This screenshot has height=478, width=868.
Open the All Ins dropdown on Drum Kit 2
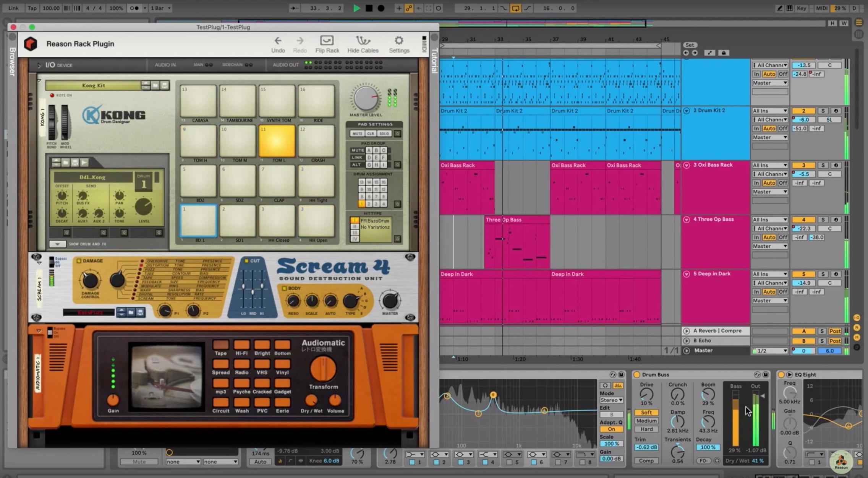click(x=769, y=111)
